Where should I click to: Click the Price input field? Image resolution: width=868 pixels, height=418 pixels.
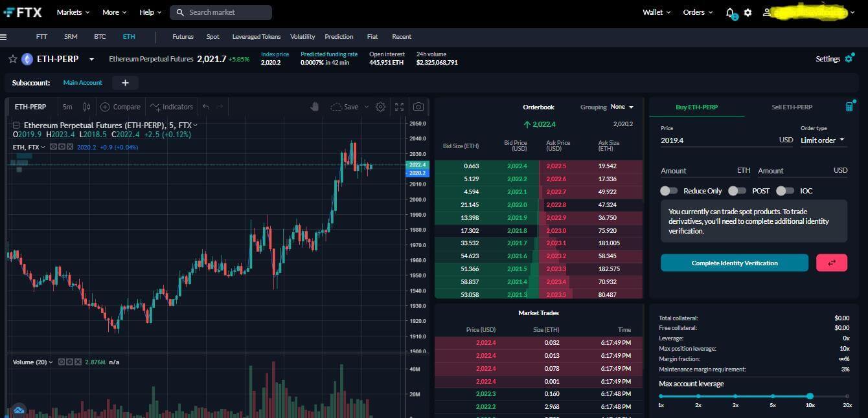[727, 140]
